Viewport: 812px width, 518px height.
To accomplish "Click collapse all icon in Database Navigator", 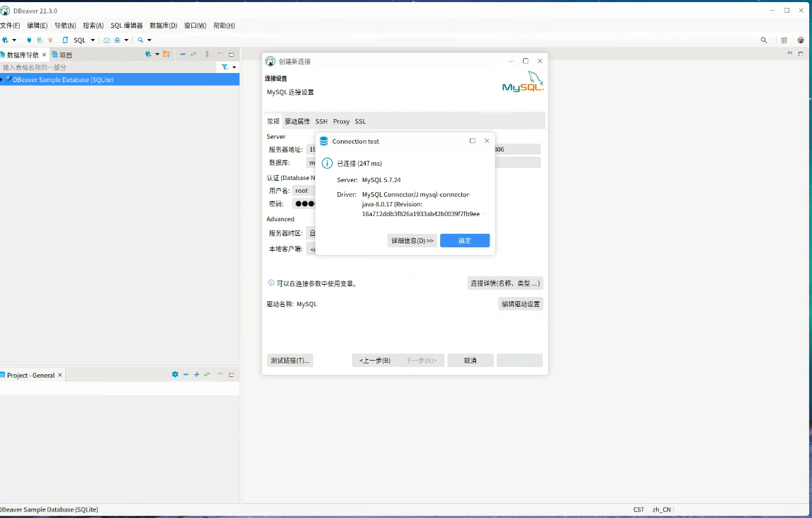I will [182, 54].
